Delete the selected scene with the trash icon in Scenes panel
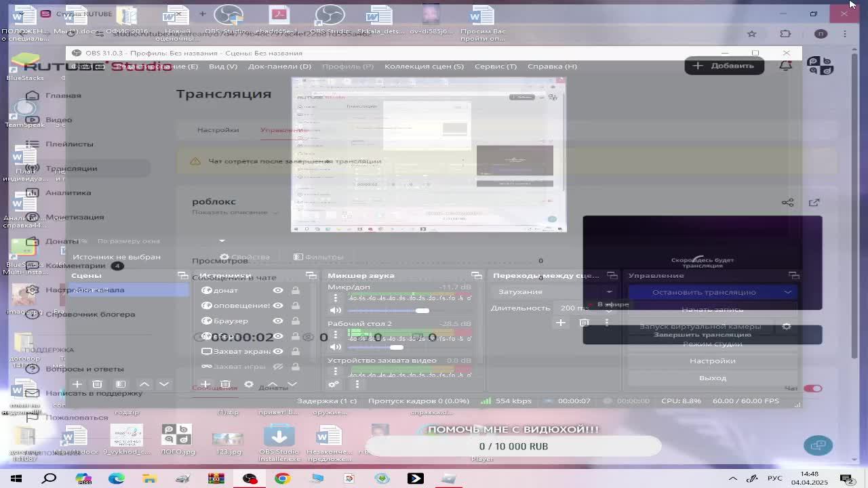 (97, 384)
